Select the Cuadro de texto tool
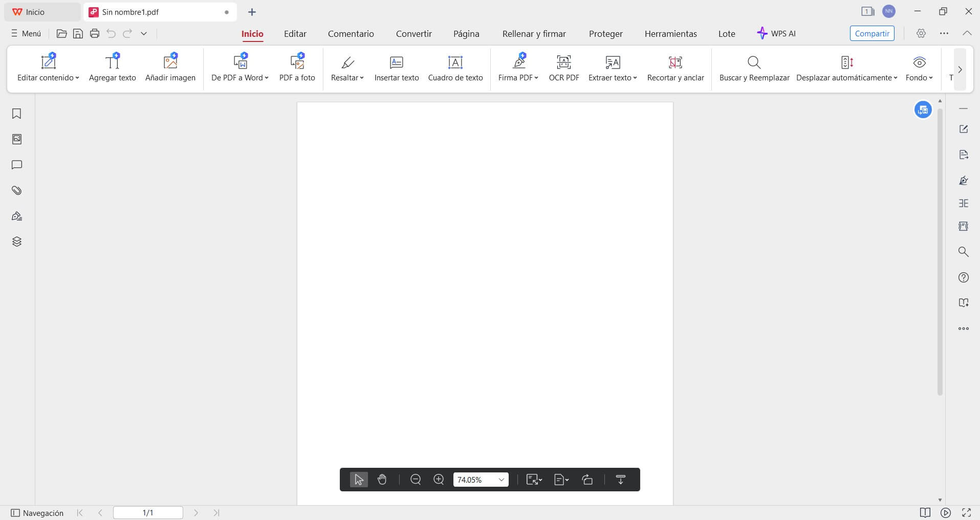The height and width of the screenshot is (520, 980). coord(455,68)
